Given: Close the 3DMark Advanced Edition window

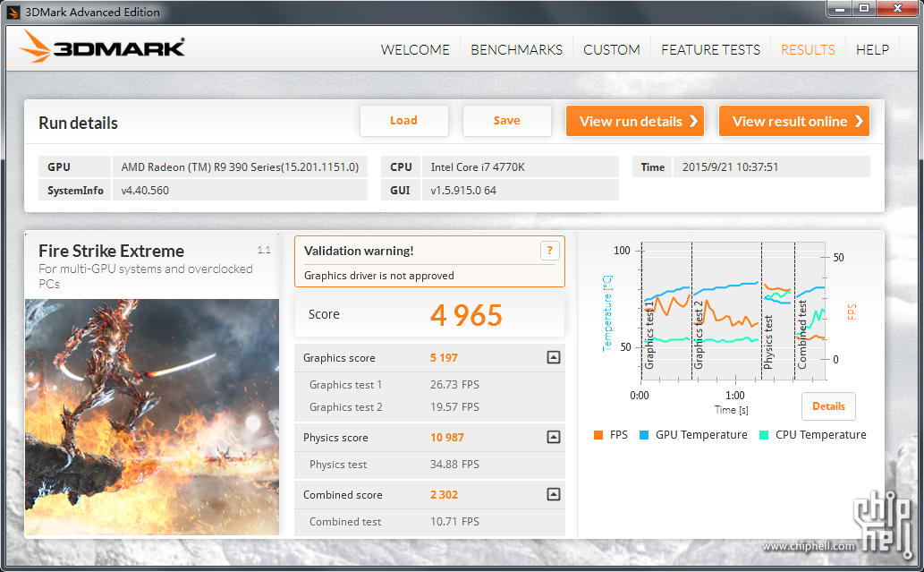Looking at the screenshot, I should click(897, 9).
